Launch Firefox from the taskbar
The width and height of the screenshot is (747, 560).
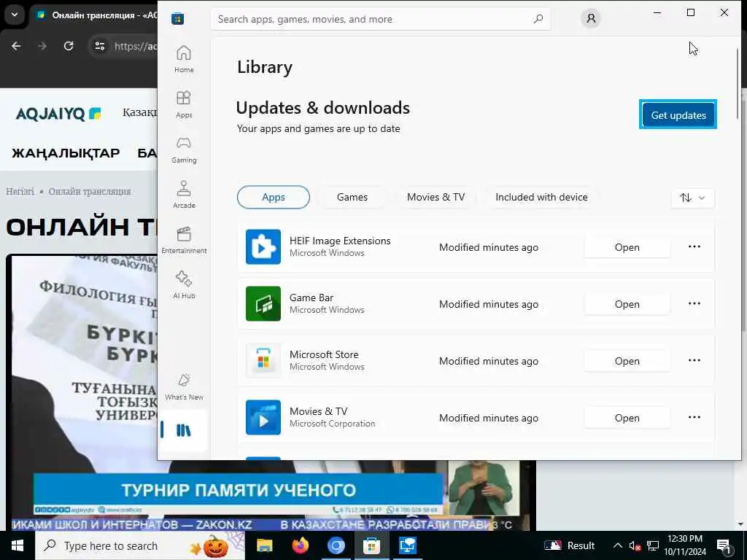coord(300,545)
